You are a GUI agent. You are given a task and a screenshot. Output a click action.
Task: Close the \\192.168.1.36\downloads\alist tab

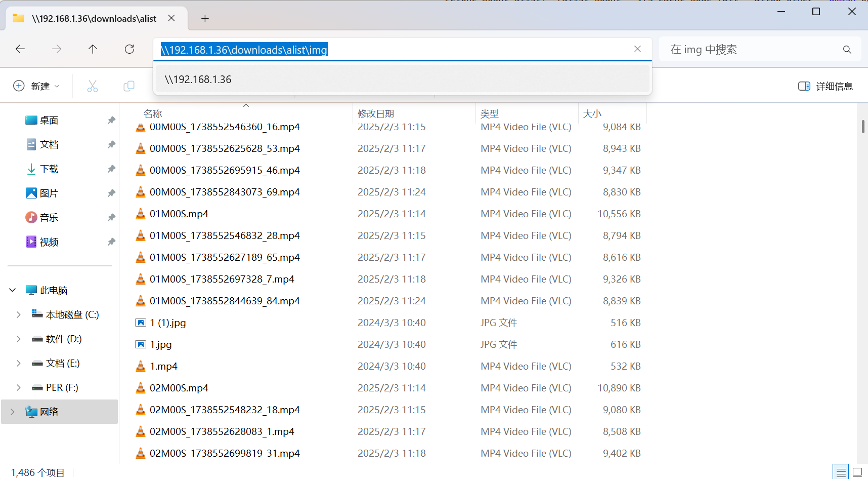click(171, 18)
